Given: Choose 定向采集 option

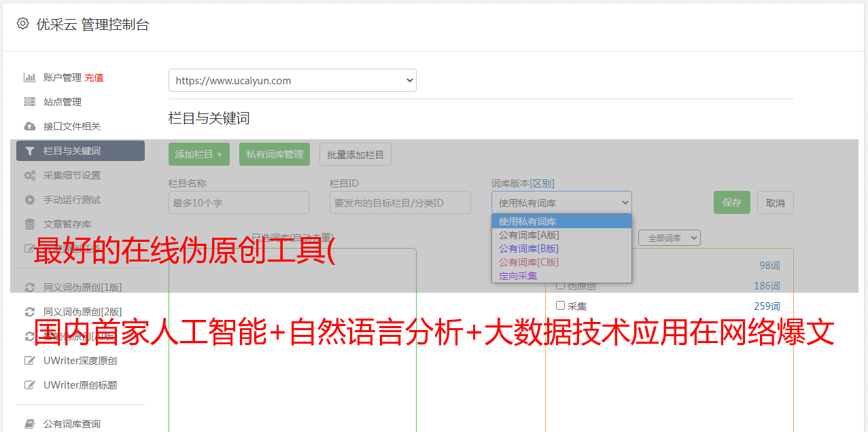Looking at the screenshot, I should (561, 276).
